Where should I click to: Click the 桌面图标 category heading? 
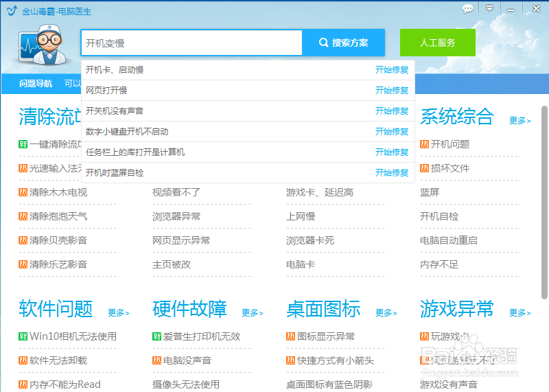tap(323, 309)
